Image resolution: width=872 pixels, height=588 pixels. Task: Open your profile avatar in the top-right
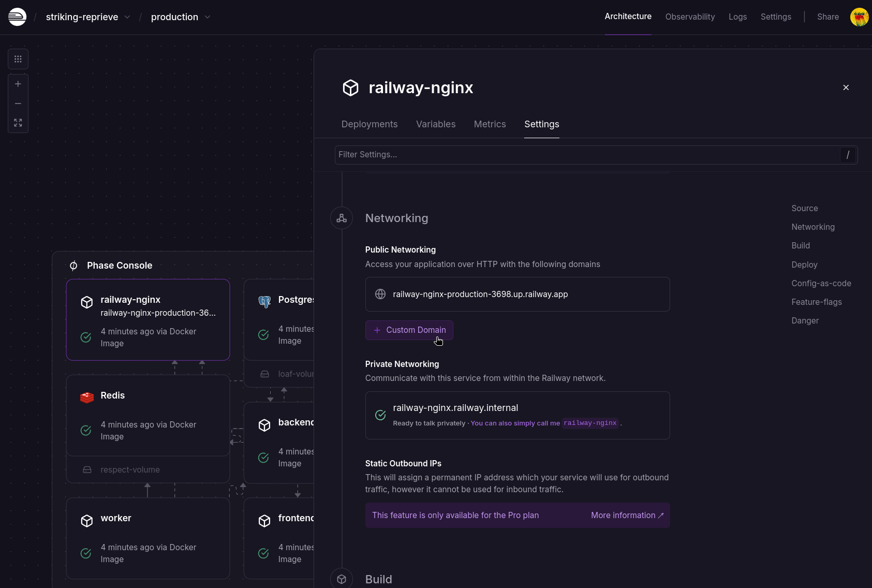point(860,17)
